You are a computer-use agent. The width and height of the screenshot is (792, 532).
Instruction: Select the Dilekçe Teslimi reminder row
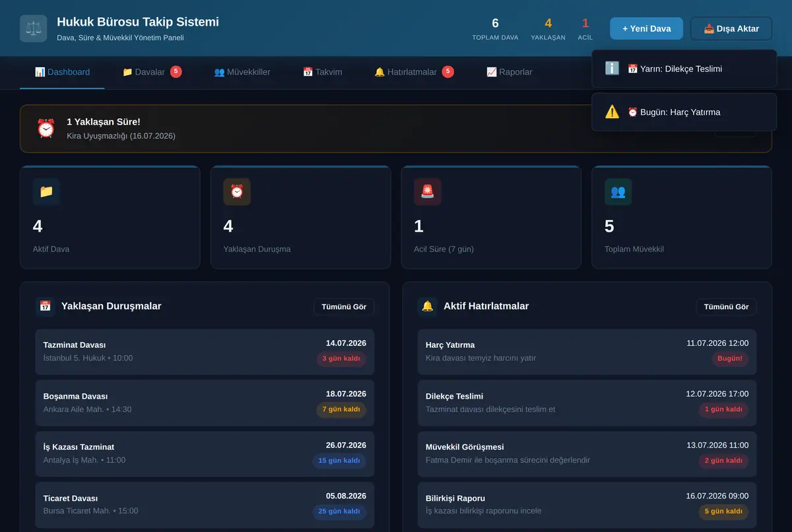587,403
